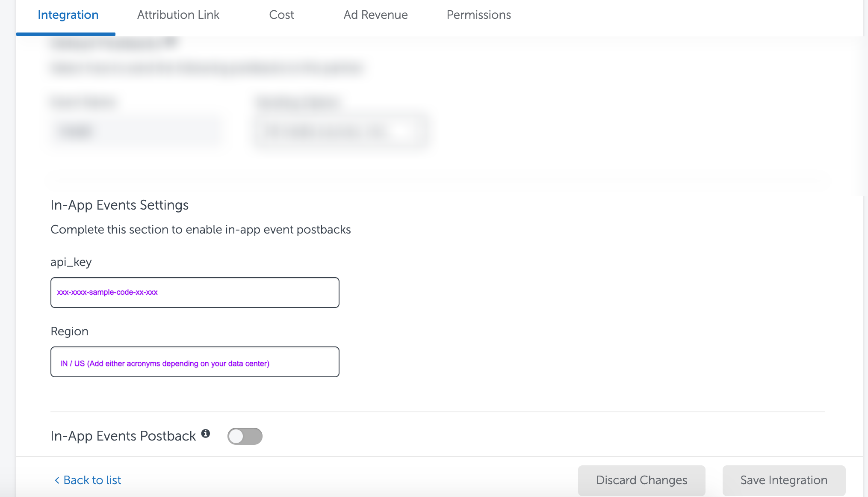Screen dimensions: 868x497
Task: Click 'Complete this section to enable in-app event postbacks' text
Action: [201, 230]
